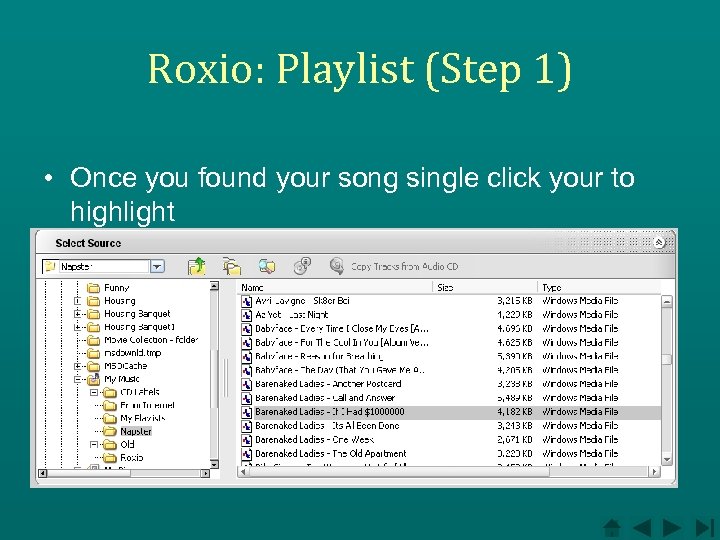Collapse the My Music tree node
This screenshot has width=720, height=540.
pyautogui.click(x=78, y=379)
